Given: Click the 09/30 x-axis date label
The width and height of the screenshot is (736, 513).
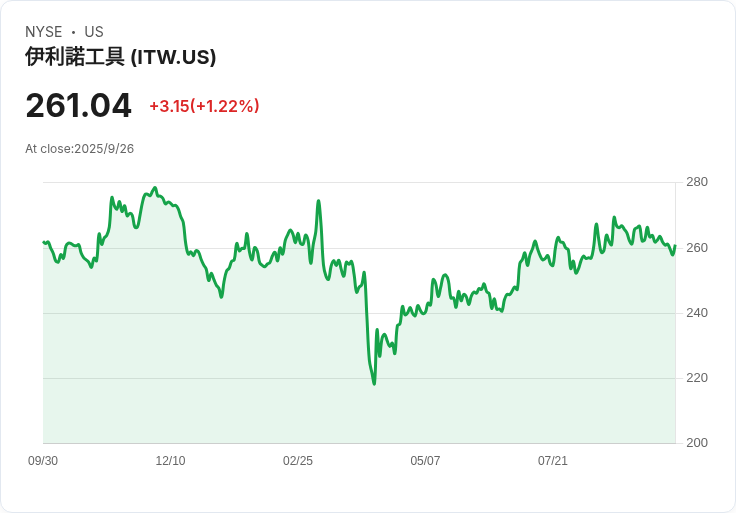Looking at the screenshot, I should click(x=43, y=461).
